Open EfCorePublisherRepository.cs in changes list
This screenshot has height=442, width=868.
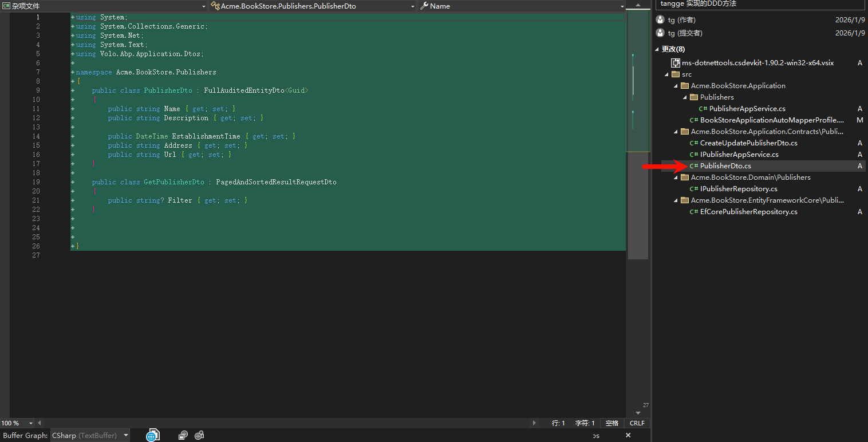point(749,212)
